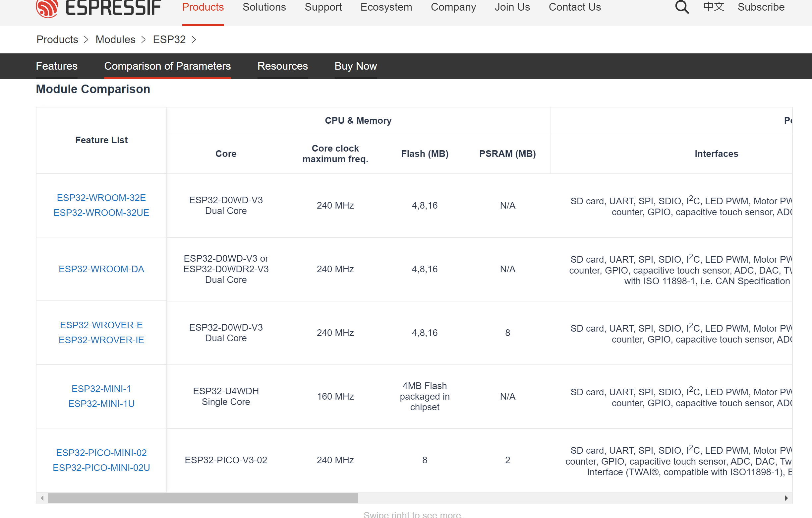Switch to the Features tab
This screenshot has width=812, height=518.
click(x=57, y=66)
